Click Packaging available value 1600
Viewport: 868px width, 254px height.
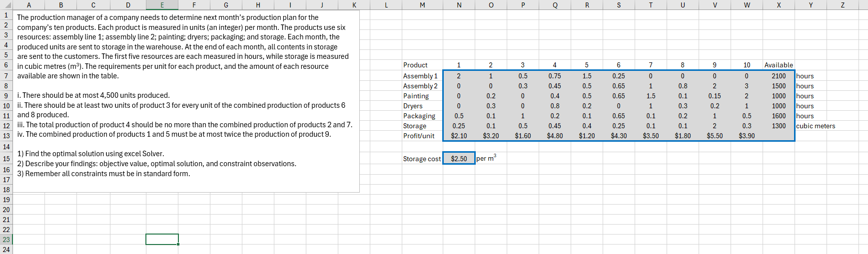coord(779,116)
